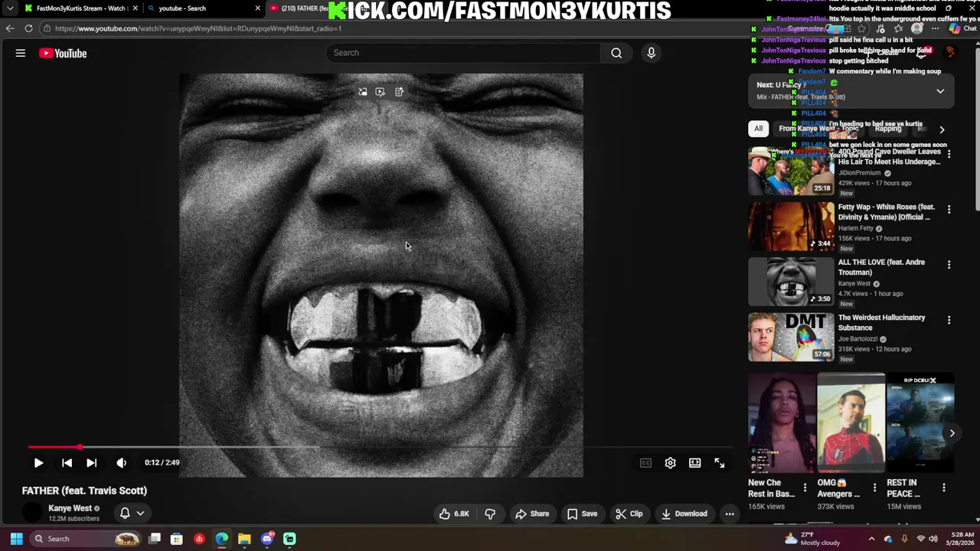Open the DMT video thumbnail

(791, 337)
